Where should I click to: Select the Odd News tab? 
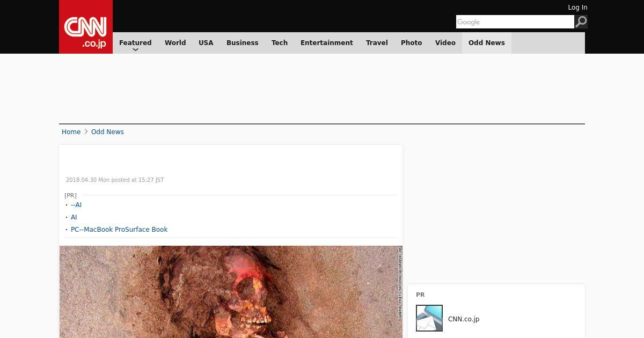[487, 43]
